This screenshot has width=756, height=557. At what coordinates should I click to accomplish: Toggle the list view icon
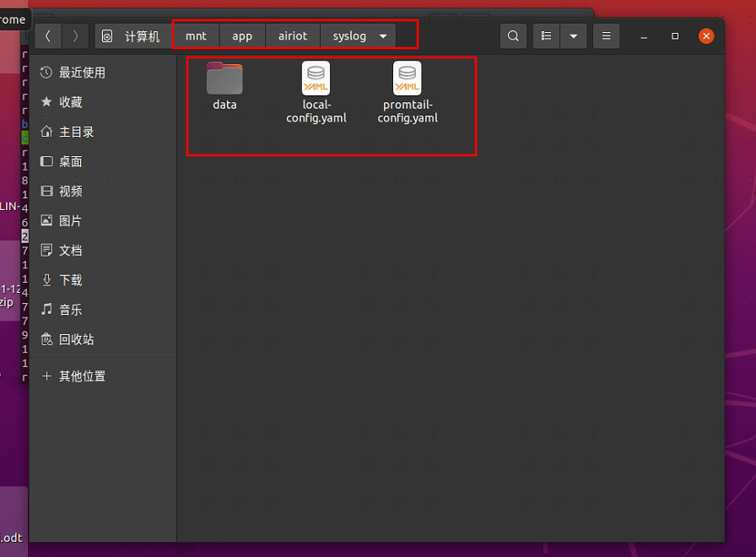(x=547, y=36)
